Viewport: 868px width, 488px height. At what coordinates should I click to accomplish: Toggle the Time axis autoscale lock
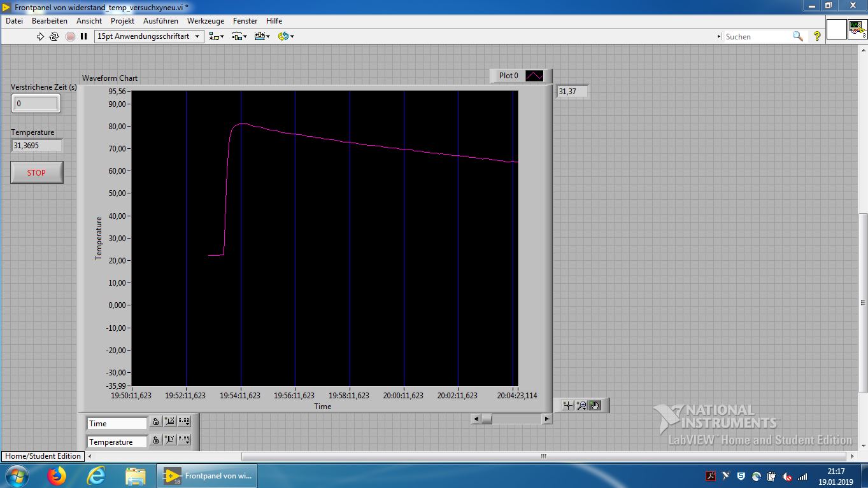pyautogui.click(x=156, y=422)
